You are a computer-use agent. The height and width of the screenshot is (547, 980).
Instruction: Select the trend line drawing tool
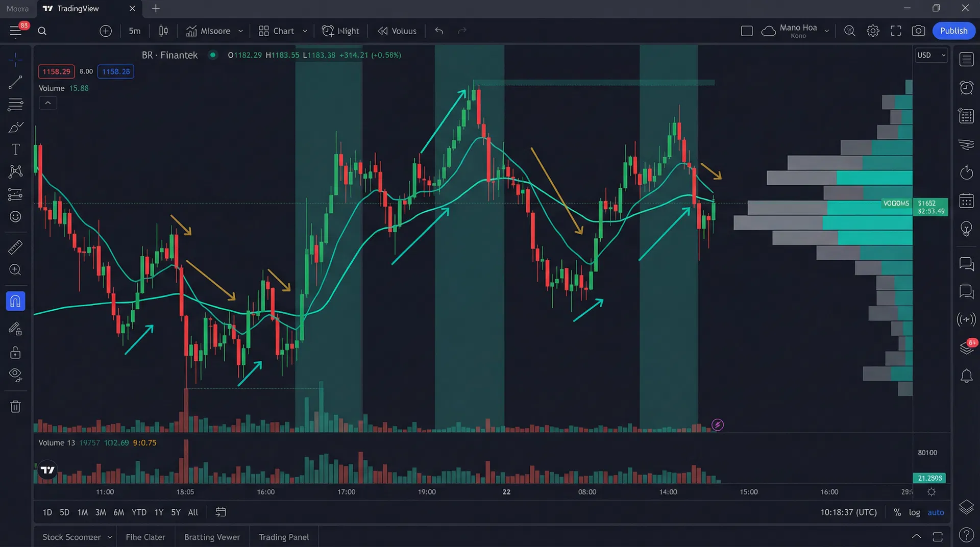(15, 82)
